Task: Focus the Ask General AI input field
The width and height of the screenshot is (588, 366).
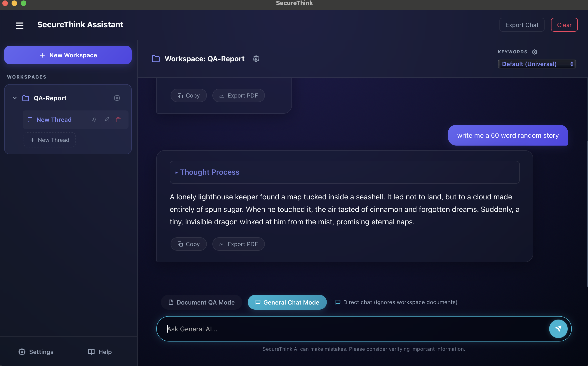Action: point(353,329)
